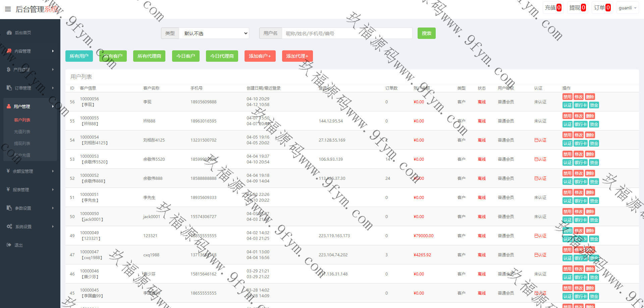Open the 类型 默认不选 dropdown

click(214, 33)
